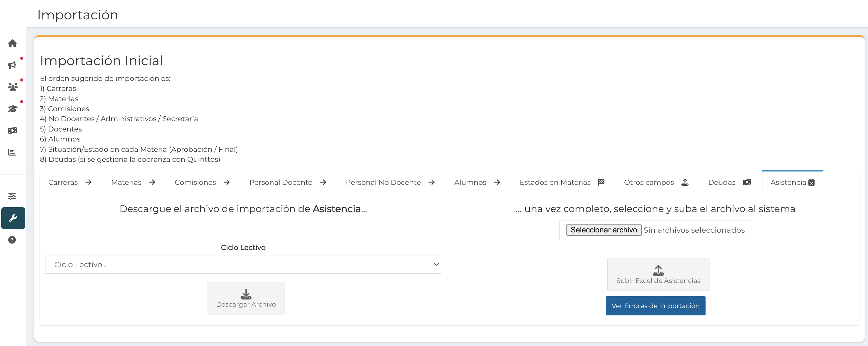Open the help question mark icon

12,240
